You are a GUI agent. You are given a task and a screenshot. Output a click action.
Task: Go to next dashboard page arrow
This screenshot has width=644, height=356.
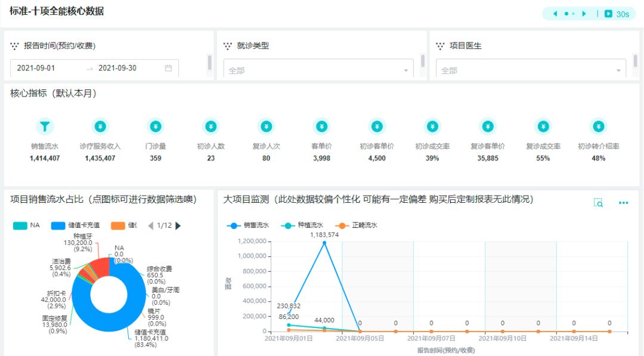click(x=584, y=14)
